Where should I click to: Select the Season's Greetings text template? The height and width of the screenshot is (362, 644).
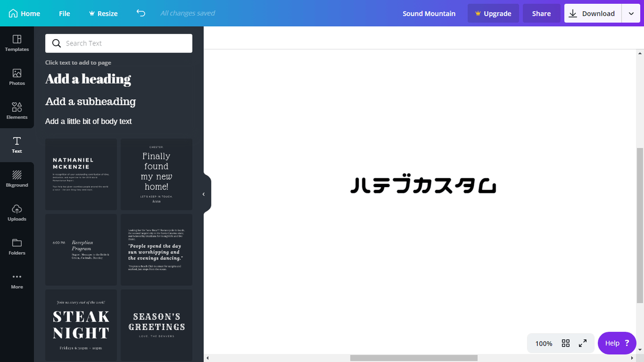click(x=156, y=325)
